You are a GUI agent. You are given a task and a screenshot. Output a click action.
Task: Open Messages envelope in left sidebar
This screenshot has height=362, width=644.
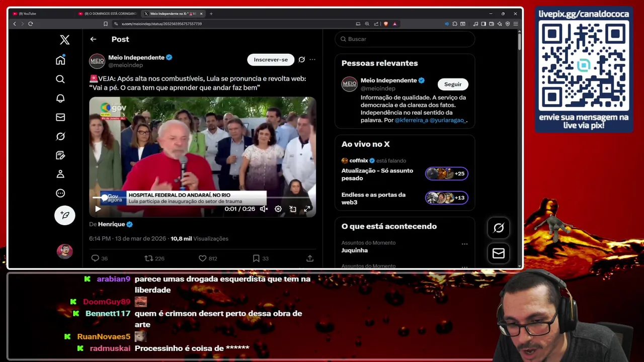(60, 117)
